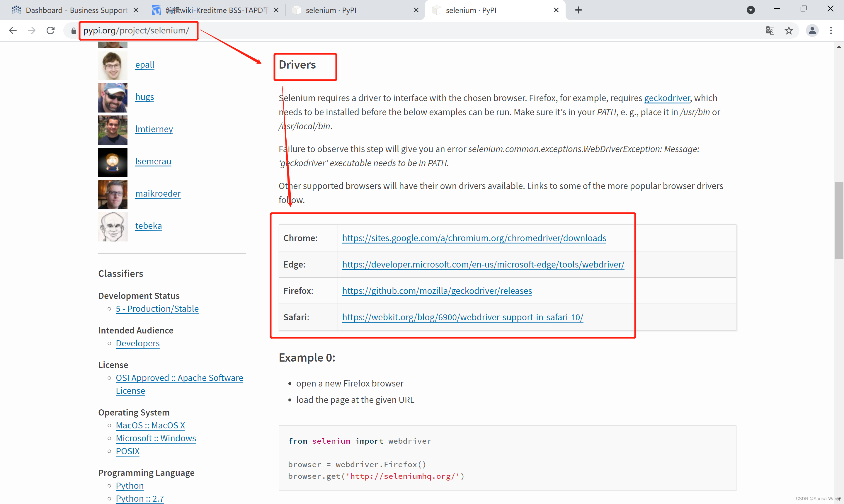
Task: Click the Classifiers sidebar heading
Action: 120,274
